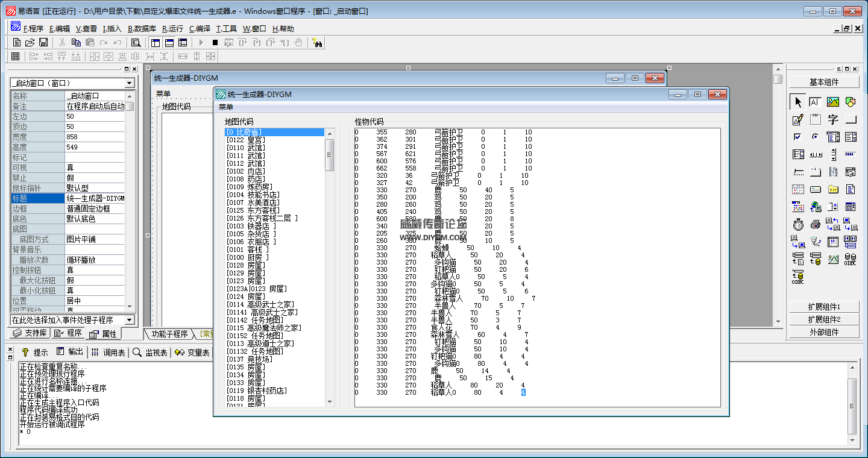Pick the color selector component icon

798,207
